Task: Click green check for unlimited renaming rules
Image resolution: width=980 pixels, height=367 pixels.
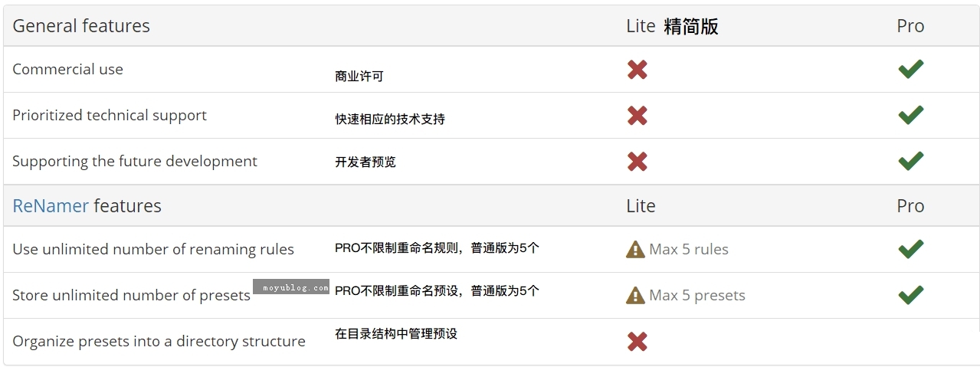Action: click(x=910, y=249)
